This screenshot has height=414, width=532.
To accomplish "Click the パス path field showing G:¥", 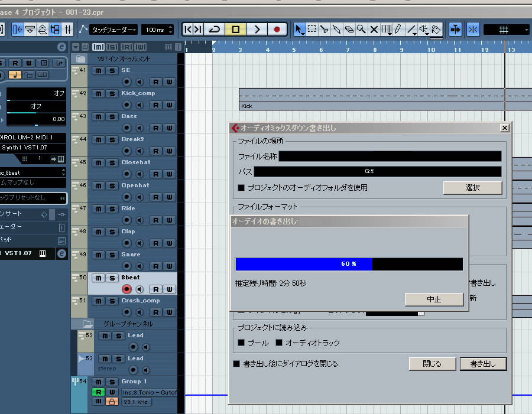I will coord(377,171).
